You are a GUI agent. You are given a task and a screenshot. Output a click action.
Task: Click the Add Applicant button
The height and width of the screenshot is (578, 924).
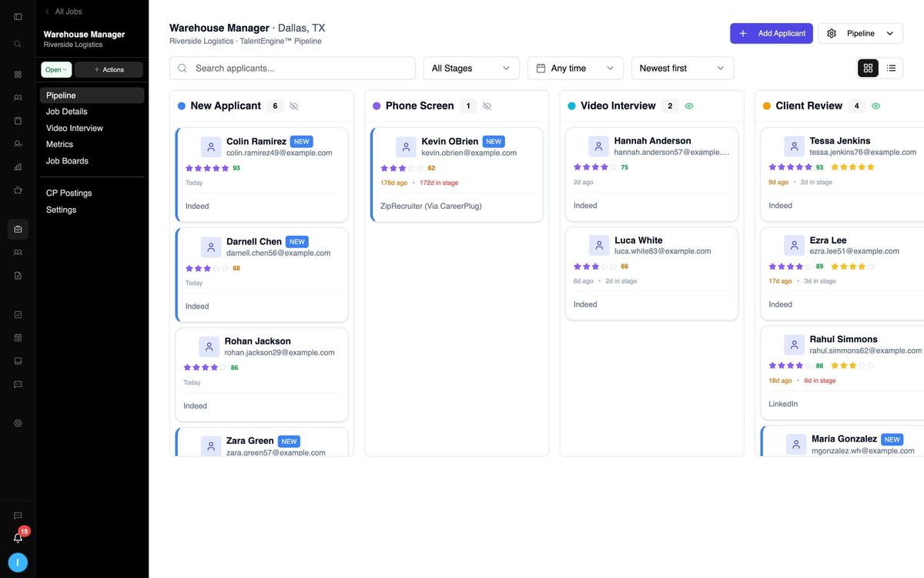[772, 33]
